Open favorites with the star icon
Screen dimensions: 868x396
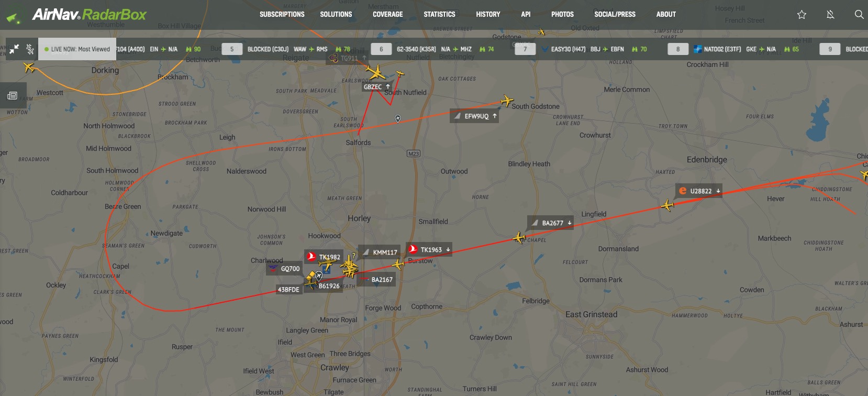(x=802, y=15)
